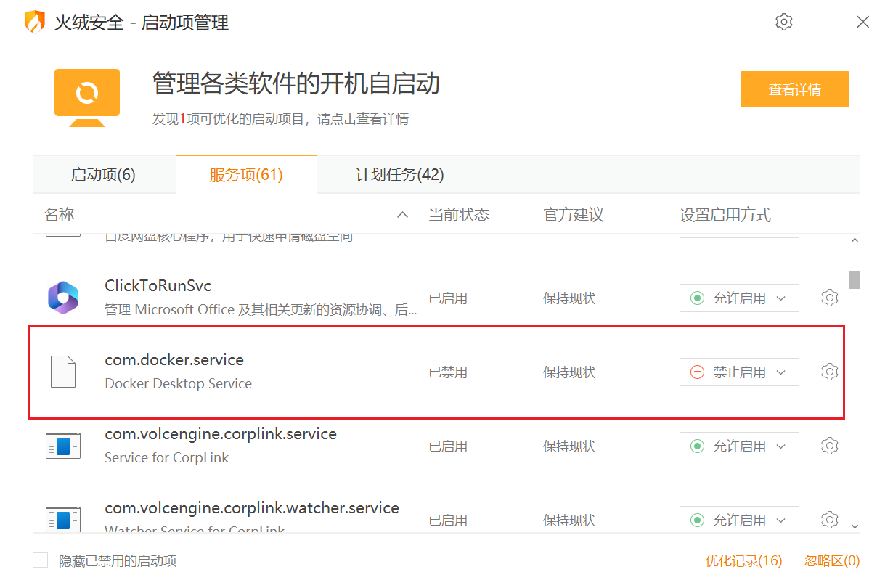
Task: Open 优化记录(16) link
Action: 744,560
